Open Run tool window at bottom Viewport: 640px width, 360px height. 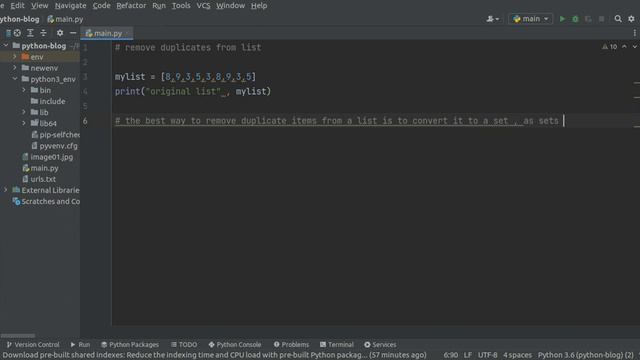click(x=80, y=344)
